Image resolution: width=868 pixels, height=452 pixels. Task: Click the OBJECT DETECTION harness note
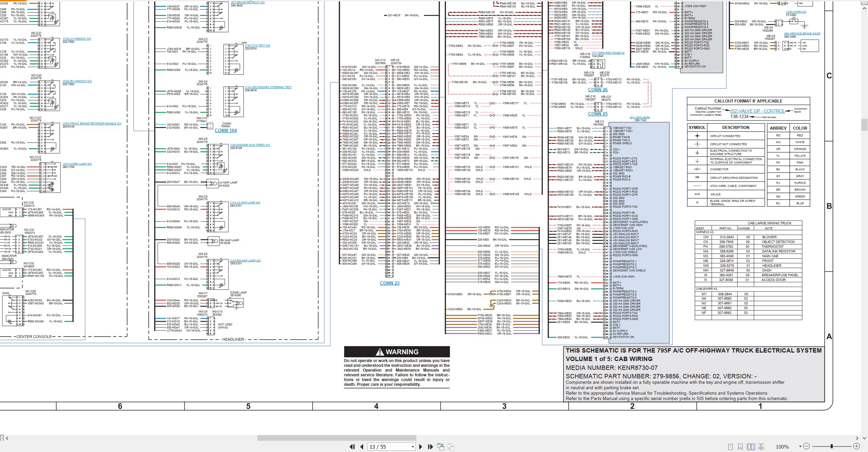[778, 242]
